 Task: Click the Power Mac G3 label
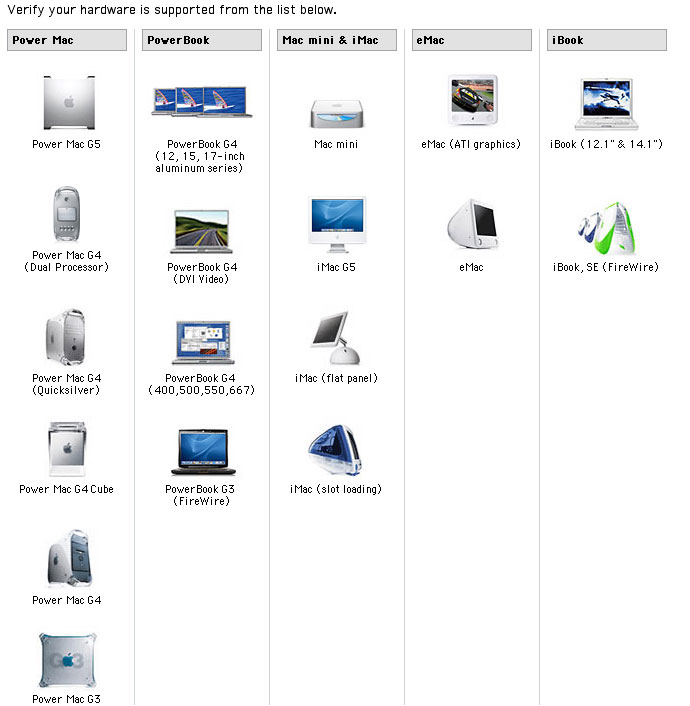pos(67,699)
